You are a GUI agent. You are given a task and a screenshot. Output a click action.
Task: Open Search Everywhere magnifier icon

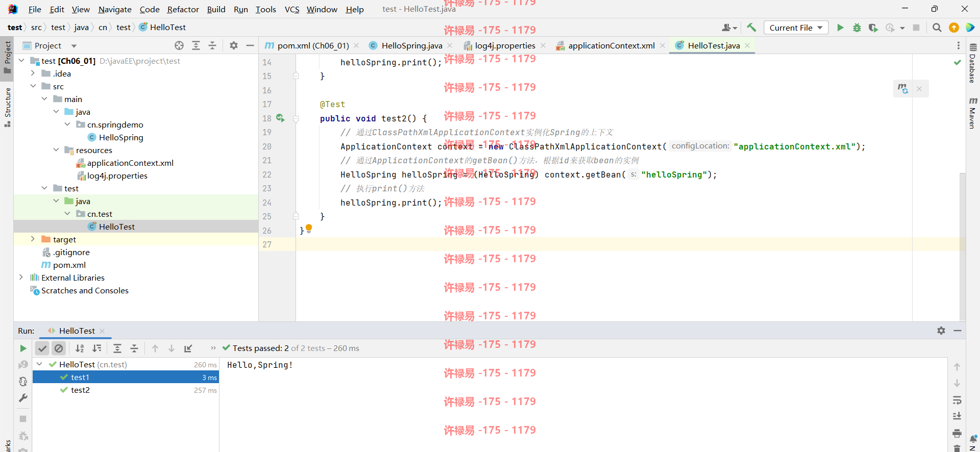tap(937, 28)
